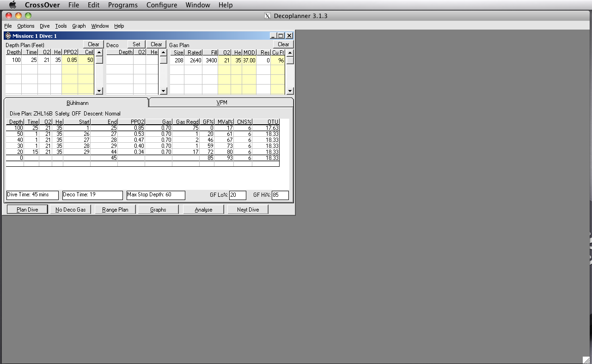Viewport: 592px width, 364px height.
Task: Open the Options menu
Action: pos(26,26)
